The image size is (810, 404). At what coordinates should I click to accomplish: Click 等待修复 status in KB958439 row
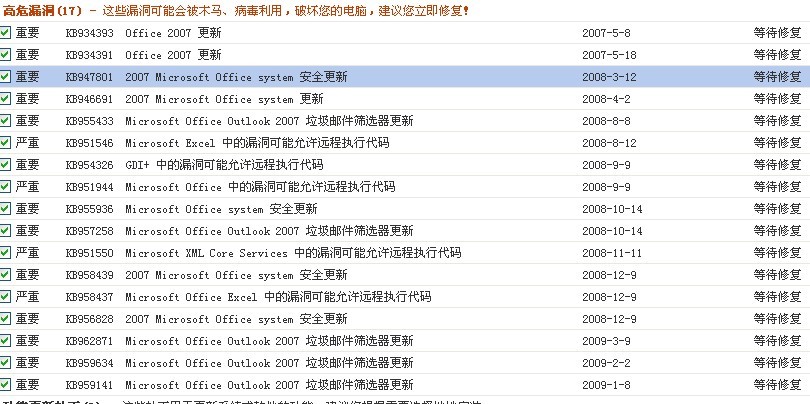[x=777, y=275]
